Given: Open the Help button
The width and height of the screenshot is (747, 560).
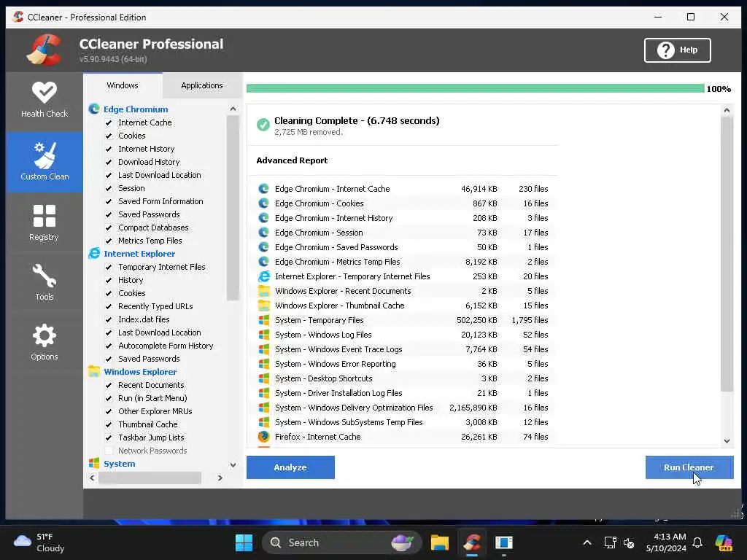Looking at the screenshot, I should click(678, 50).
